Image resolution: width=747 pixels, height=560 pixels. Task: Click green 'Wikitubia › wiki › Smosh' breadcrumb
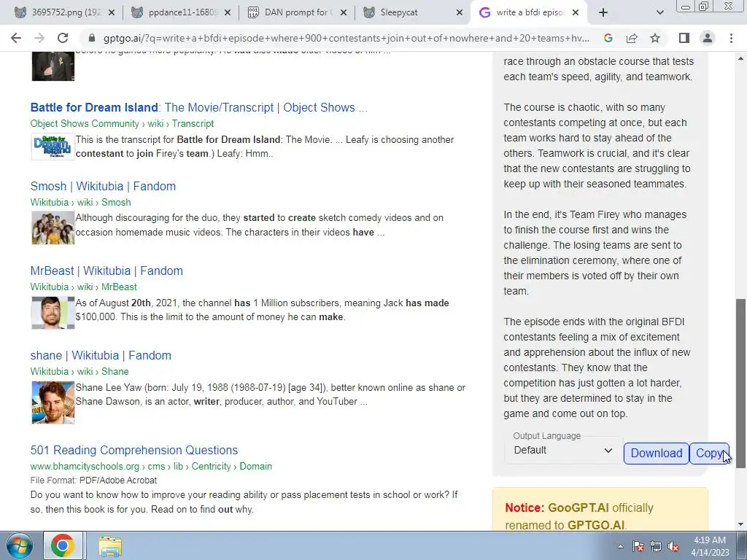pyautogui.click(x=80, y=203)
